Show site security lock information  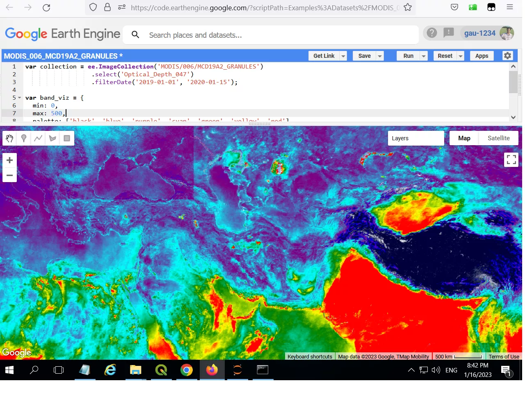pos(107,7)
